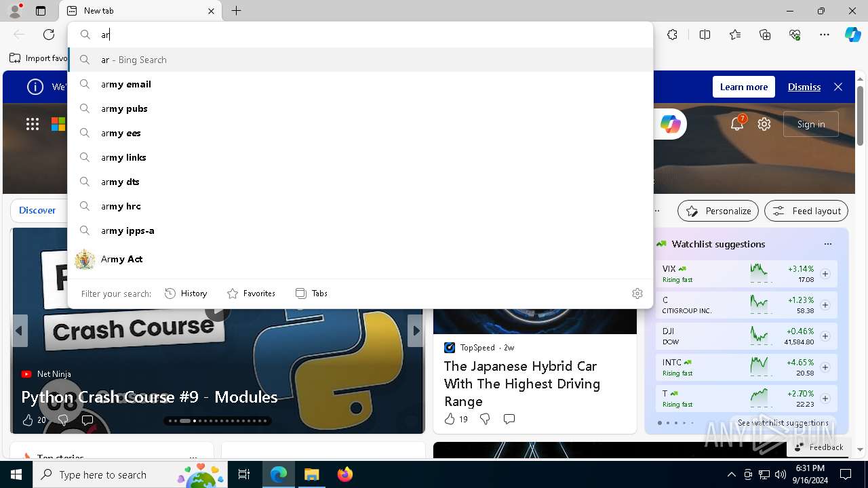This screenshot has height=488, width=868.
Task: Open the 'Army Act' entity suggestion
Action: coord(361,259)
